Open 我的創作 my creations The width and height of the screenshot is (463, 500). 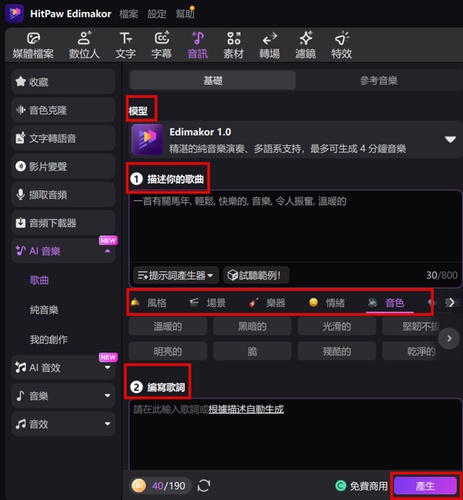click(49, 340)
